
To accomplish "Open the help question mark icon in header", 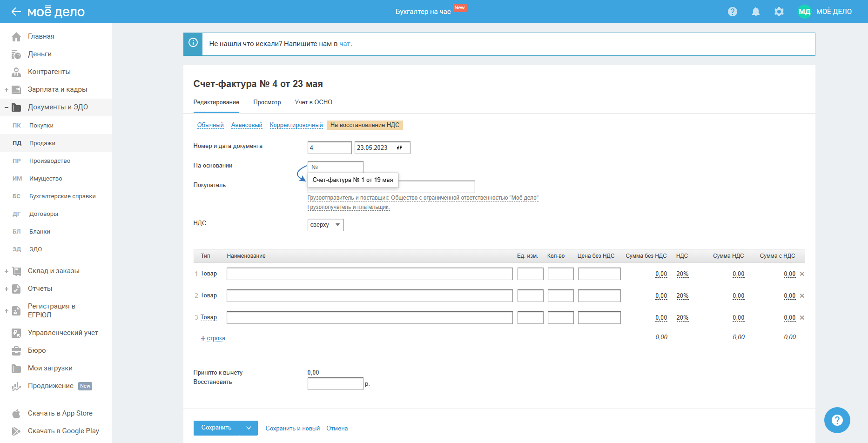I will point(732,12).
